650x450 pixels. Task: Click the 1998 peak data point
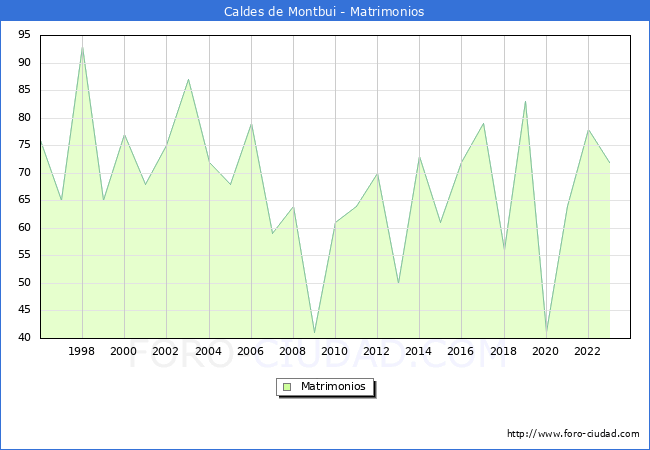pyautogui.click(x=82, y=47)
